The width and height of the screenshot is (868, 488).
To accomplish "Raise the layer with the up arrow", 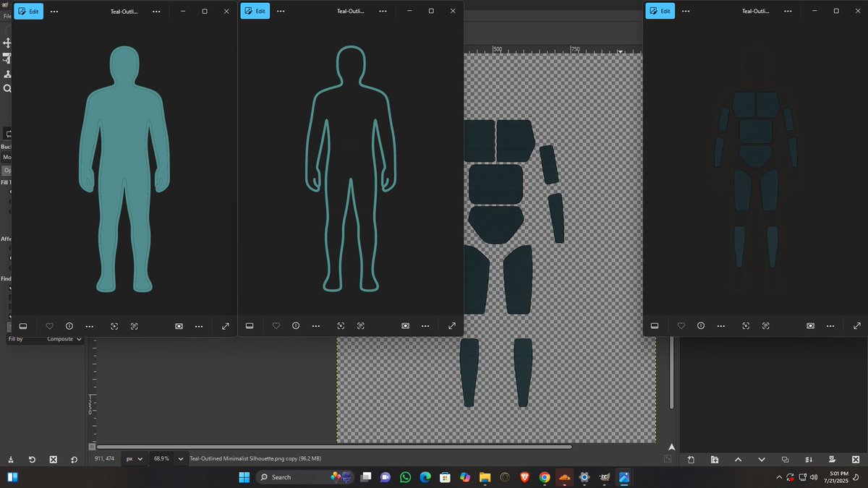I will 738,460.
